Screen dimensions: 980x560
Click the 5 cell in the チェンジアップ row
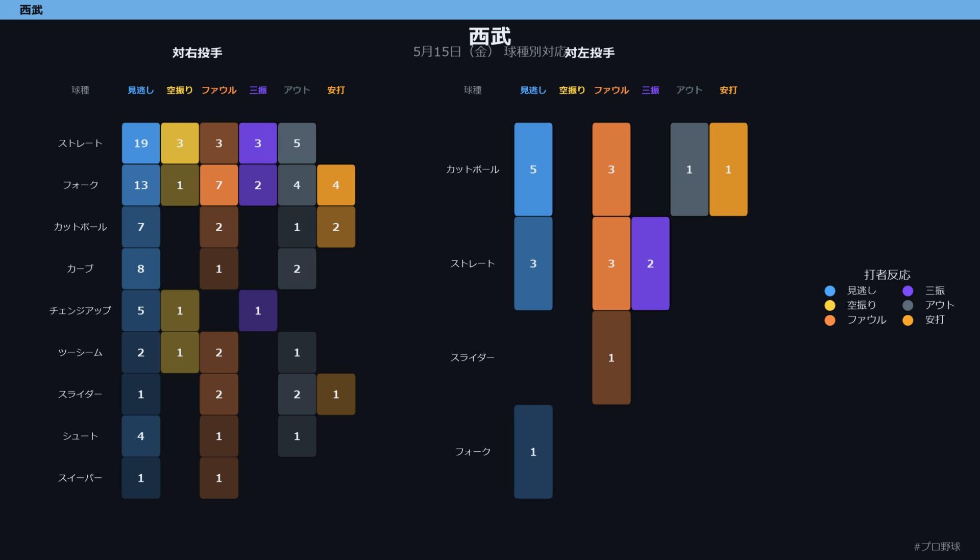pyautogui.click(x=141, y=311)
